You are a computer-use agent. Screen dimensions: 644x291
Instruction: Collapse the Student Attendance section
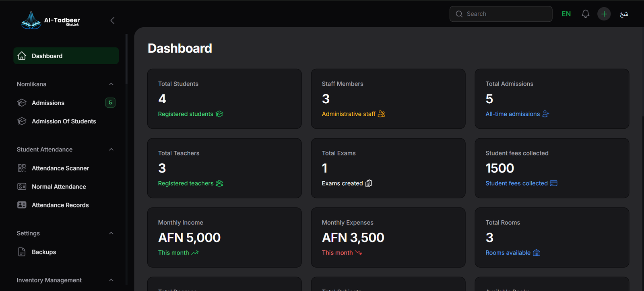[x=111, y=150]
